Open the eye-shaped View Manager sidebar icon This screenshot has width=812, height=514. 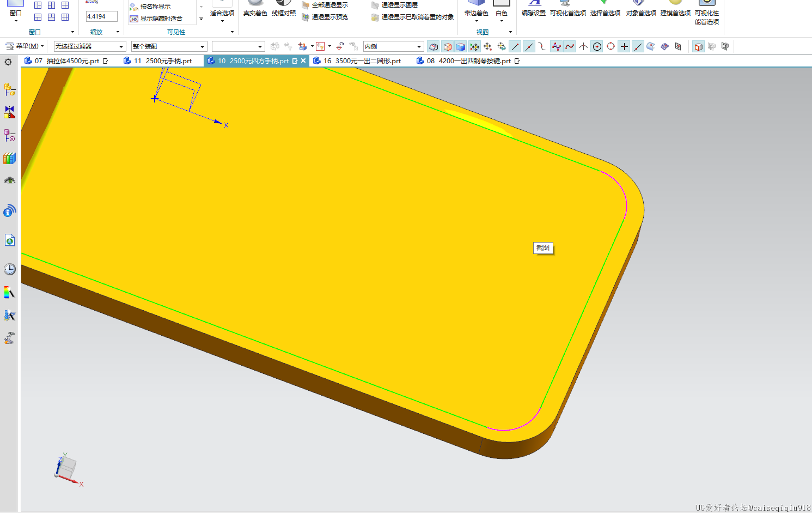(x=9, y=180)
